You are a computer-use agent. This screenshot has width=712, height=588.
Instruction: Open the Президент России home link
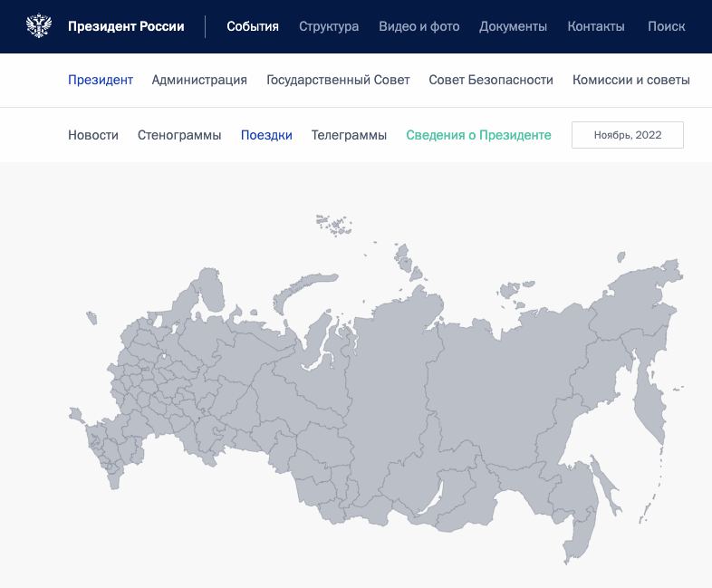[x=126, y=26]
